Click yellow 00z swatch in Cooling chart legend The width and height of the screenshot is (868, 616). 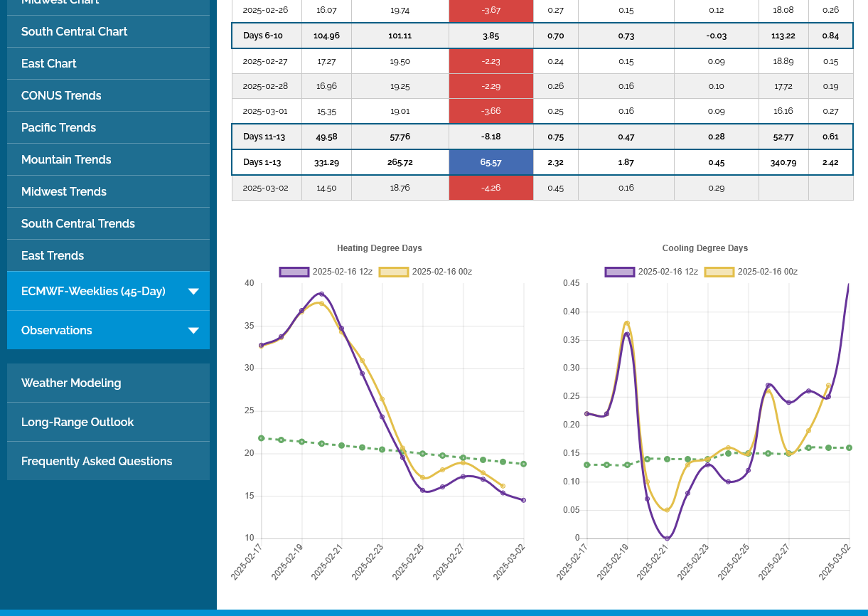(719, 272)
